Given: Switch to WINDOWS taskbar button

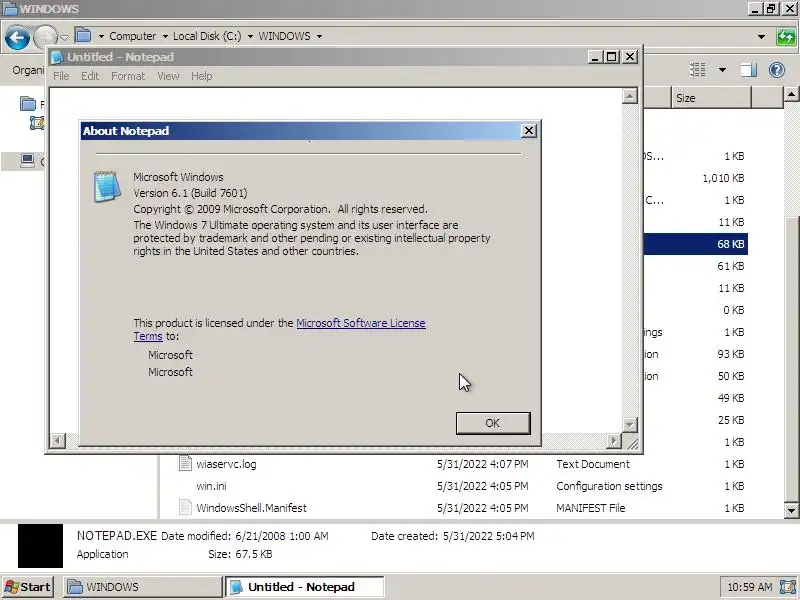Looking at the screenshot, I should click(142, 587).
